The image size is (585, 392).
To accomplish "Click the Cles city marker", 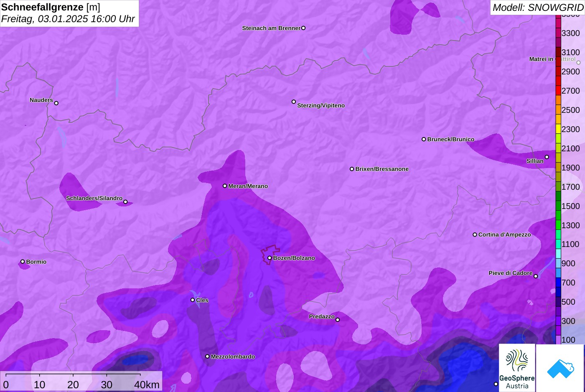I will 193,300.
